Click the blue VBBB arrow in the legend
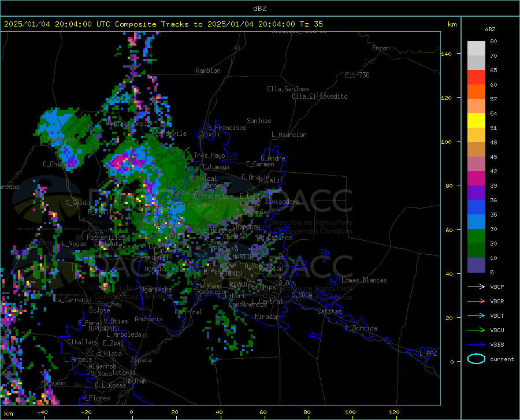The image size is (520, 420). (x=476, y=345)
